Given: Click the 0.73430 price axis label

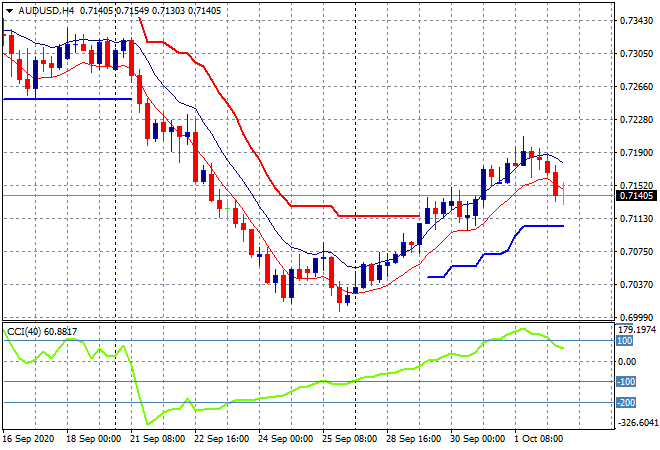Looking at the screenshot, I should [x=636, y=20].
